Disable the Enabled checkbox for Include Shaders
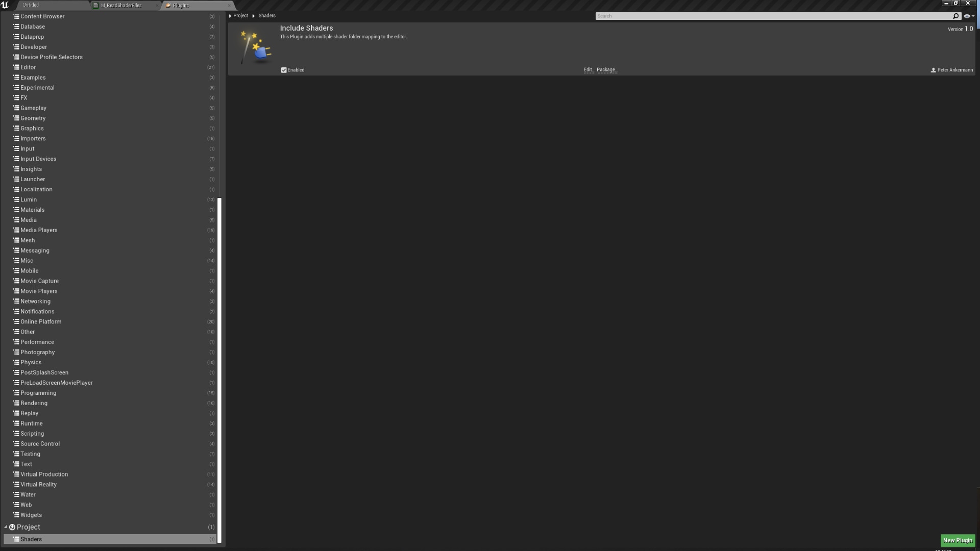Image resolution: width=980 pixels, height=551 pixels. point(284,70)
